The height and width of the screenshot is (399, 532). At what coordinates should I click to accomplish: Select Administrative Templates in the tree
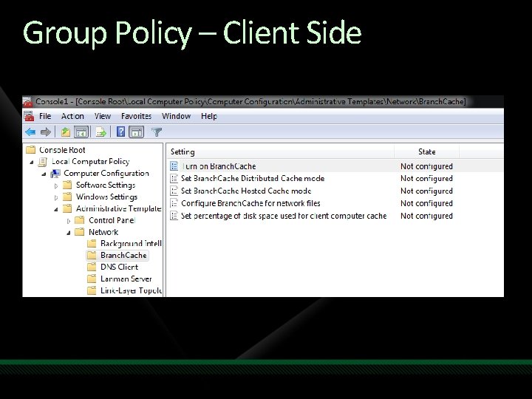click(118, 208)
